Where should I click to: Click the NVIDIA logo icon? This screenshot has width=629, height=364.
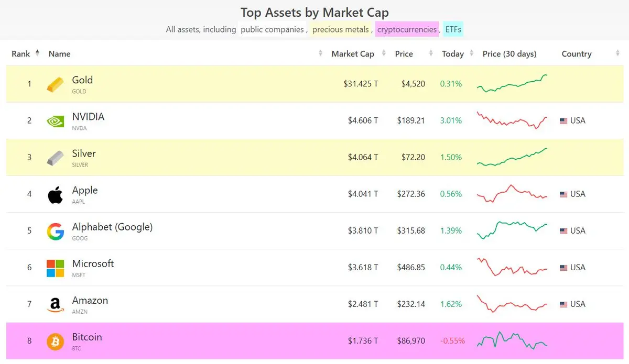coord(55,121)
